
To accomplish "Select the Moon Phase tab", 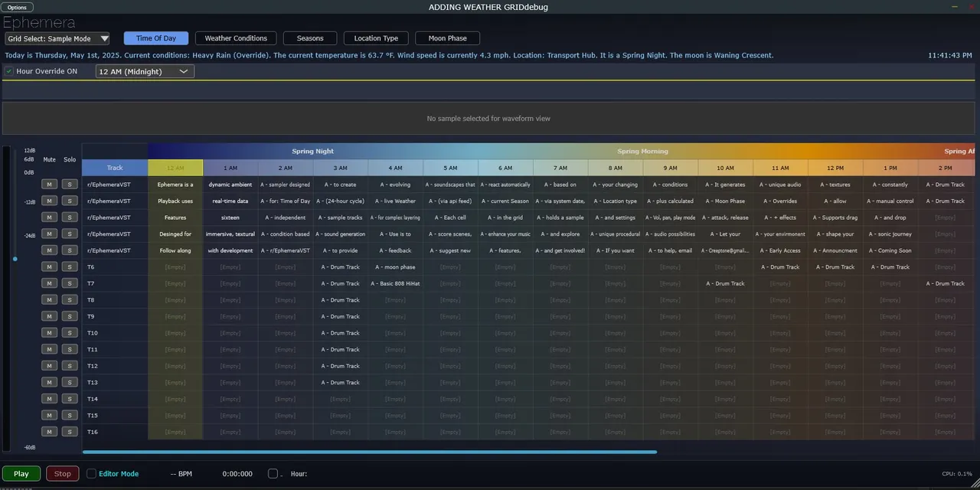I will pyautogui.click(x=447, y=38).
